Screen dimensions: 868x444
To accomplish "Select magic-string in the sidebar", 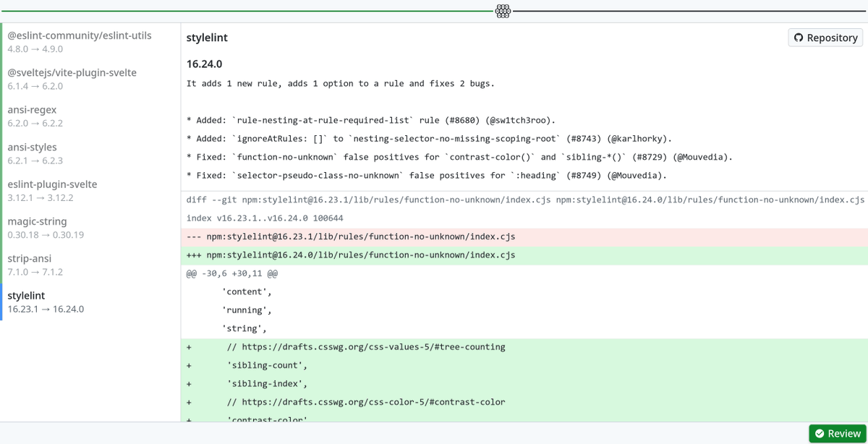I will click(x=90, y=228).
